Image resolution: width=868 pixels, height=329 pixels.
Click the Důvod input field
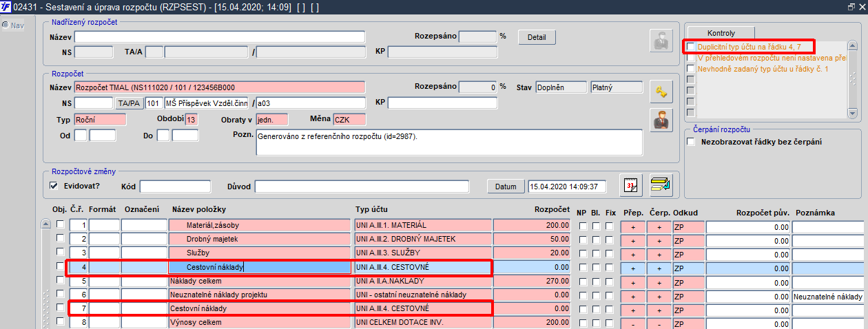point(362,187)
